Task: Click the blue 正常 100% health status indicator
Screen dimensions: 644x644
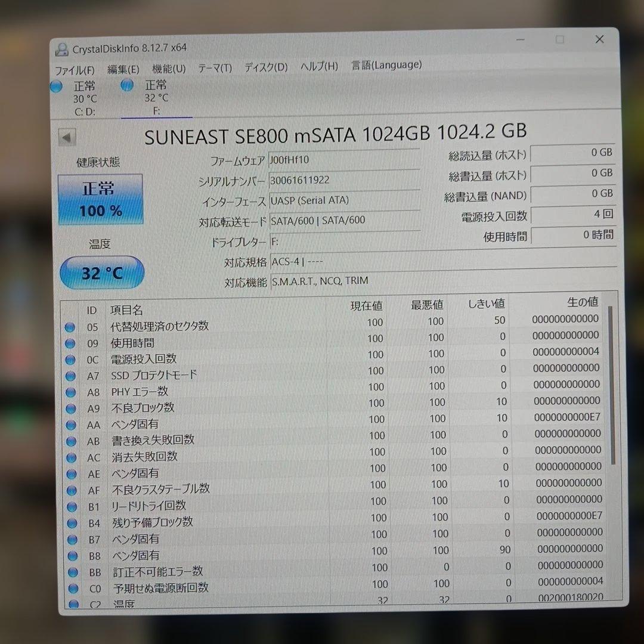Action: 100,199
